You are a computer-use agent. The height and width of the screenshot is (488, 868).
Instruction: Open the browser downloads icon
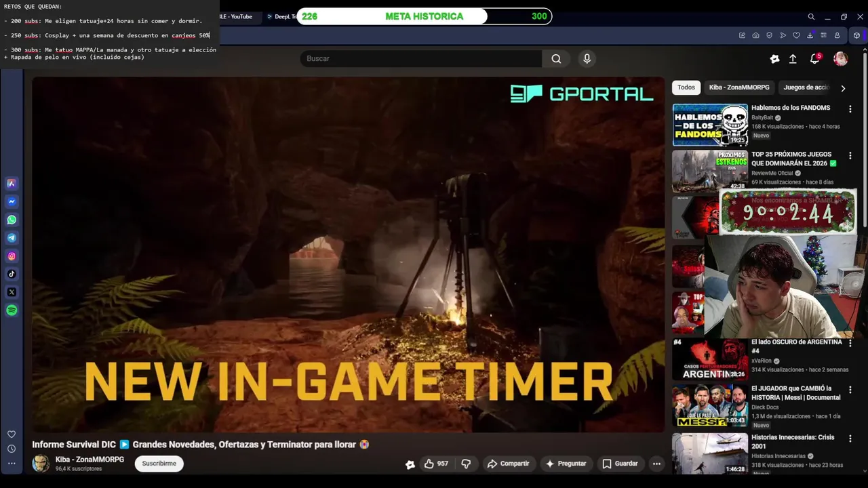click(810, 35)
